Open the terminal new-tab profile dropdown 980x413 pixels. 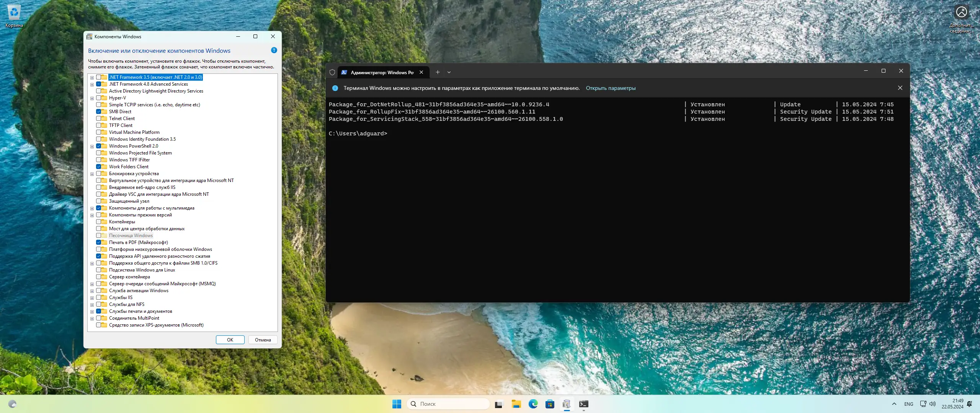click(449, 72)
